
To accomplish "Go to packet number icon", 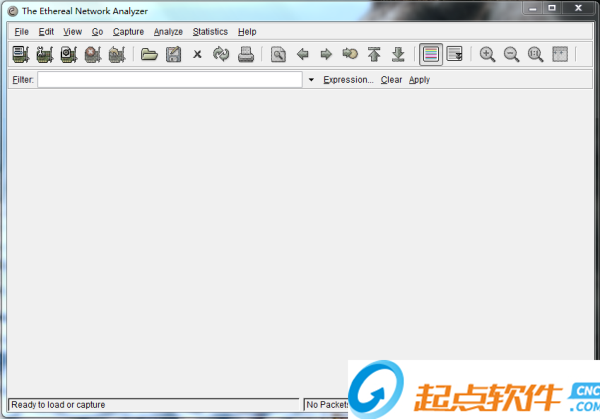I will (x=350, y=54).
